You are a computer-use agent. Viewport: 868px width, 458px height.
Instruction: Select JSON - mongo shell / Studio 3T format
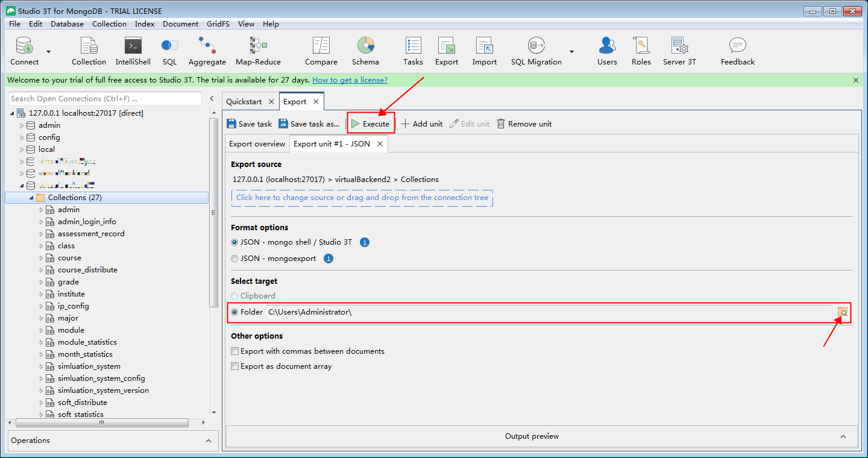235,242
